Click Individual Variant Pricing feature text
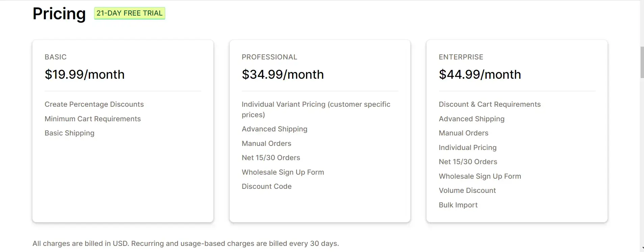 316,109
